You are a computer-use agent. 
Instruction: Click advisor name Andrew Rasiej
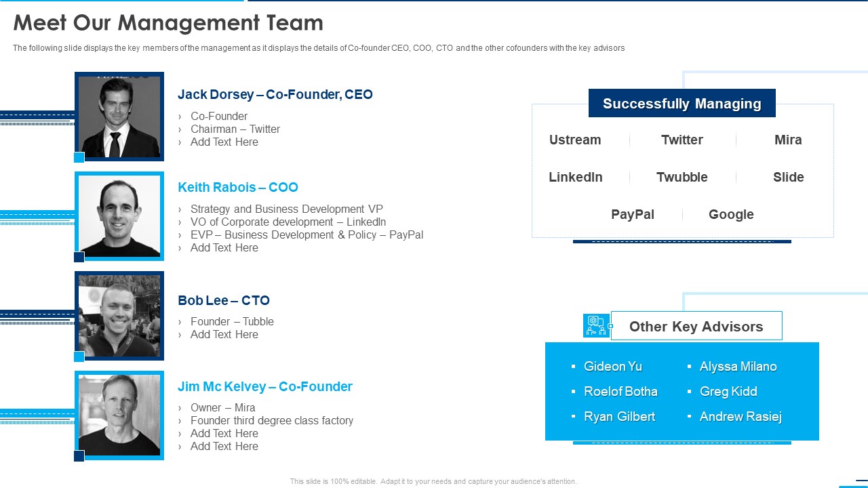point(741,416)
